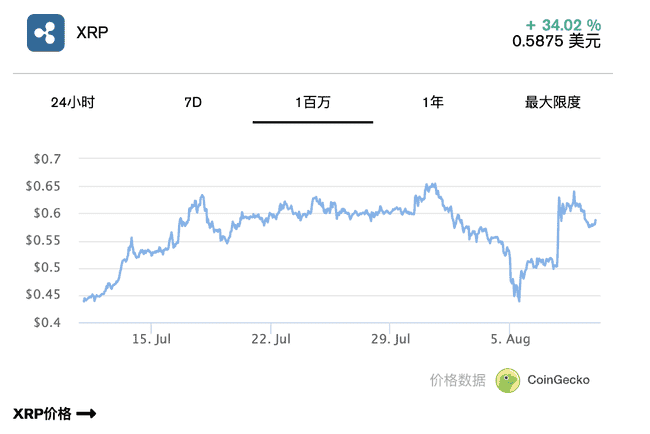
Task: Click the $0.4 axis label
Action: click(x=47, y=322)
